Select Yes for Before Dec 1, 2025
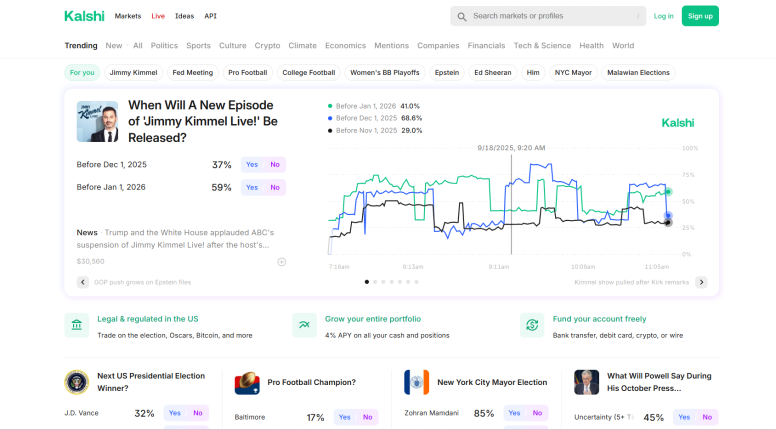 tap(252, 165)
